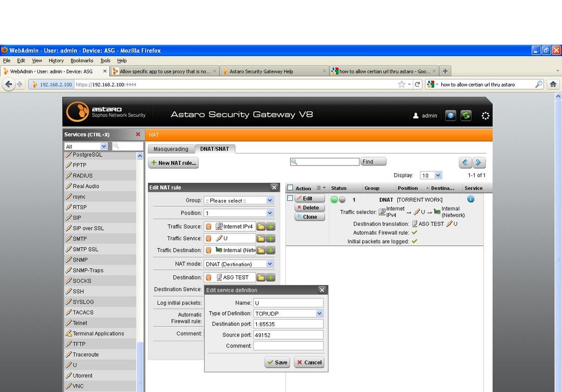562x392 pixels.
Task: Click green plus beside Traffic Service
Action: 271,238
